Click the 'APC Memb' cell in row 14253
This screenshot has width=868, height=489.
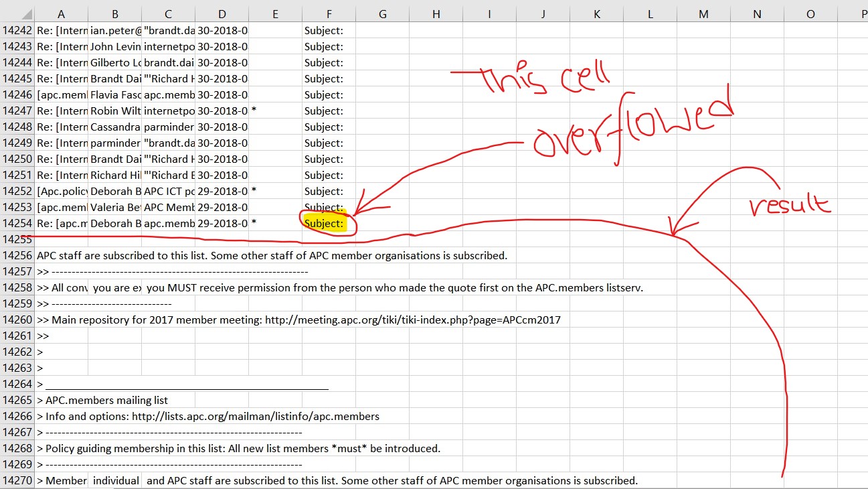pyautogui.click(x=168, y=207)
